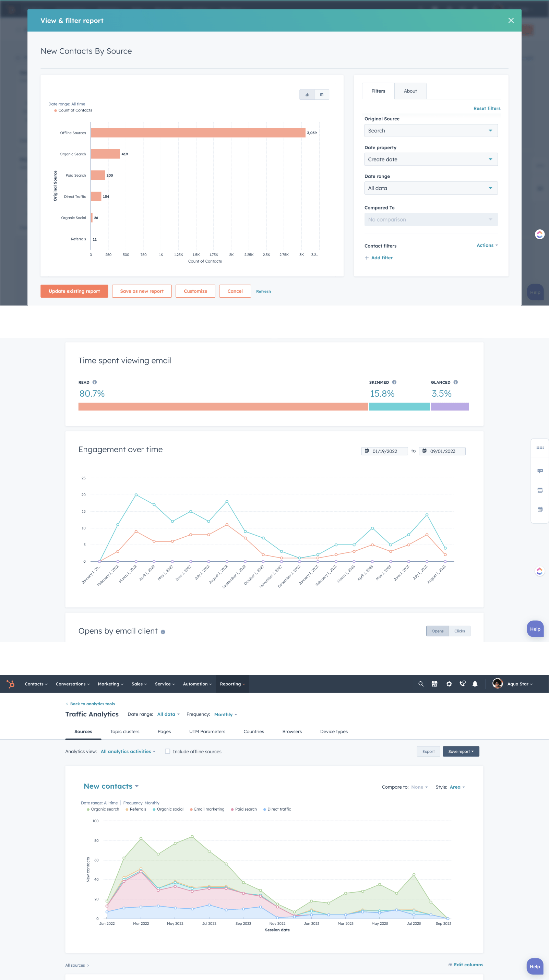Image resolution: width=549 pixels, height=980 pixels.
Task: Click Save as new report
Action: [x=142, y=291]
